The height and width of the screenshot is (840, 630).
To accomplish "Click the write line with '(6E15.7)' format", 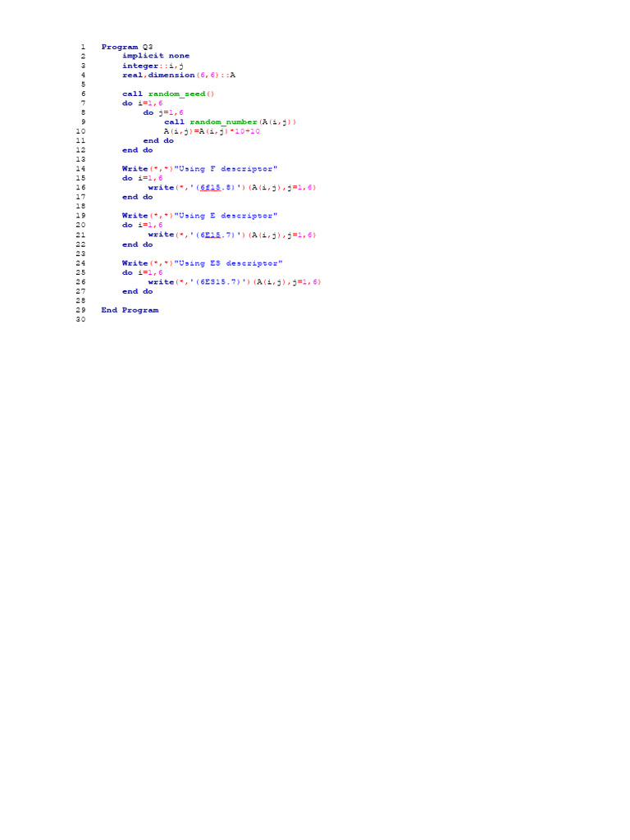I will pyautogui.click(x=232, y=235).
